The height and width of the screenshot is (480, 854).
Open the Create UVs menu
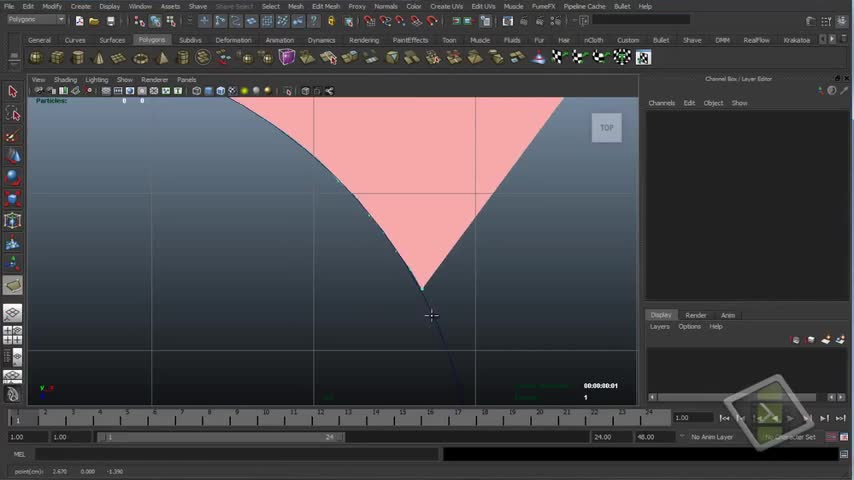tap(447, 7)
